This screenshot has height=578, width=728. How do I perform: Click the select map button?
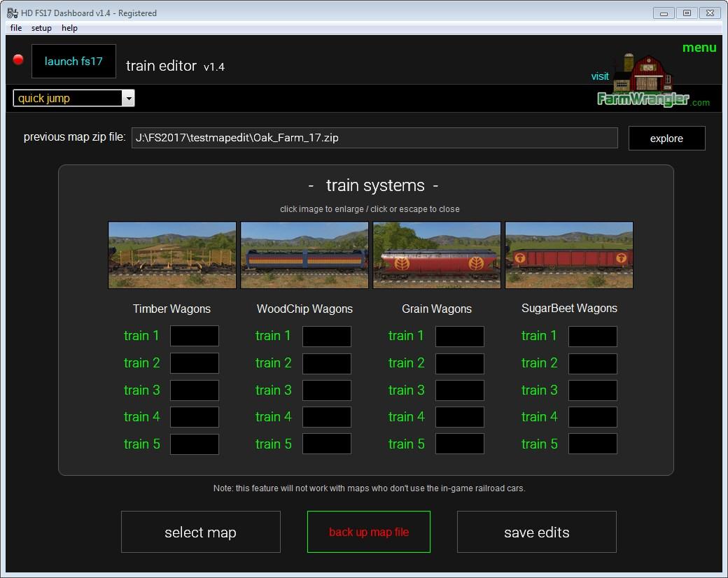201,533
